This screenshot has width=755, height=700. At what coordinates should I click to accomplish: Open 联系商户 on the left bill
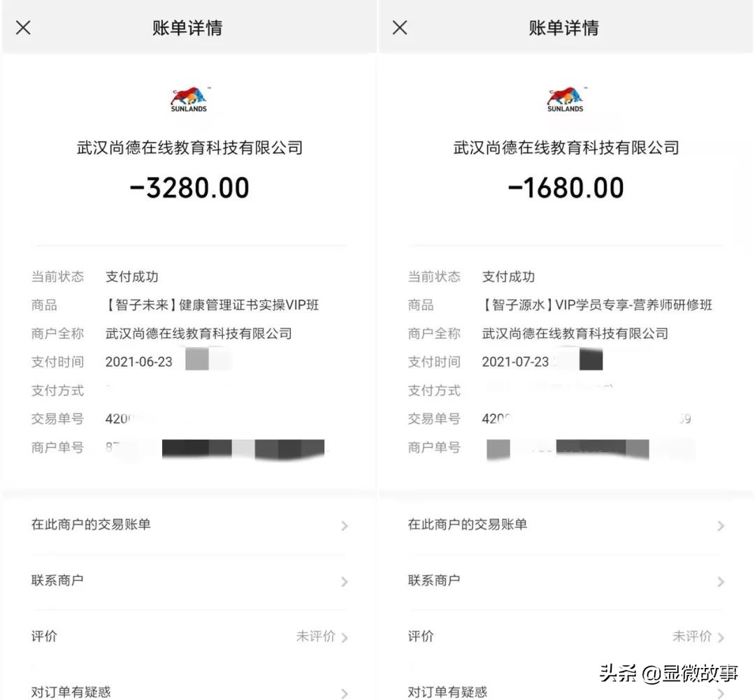click(x=189, y=581)
